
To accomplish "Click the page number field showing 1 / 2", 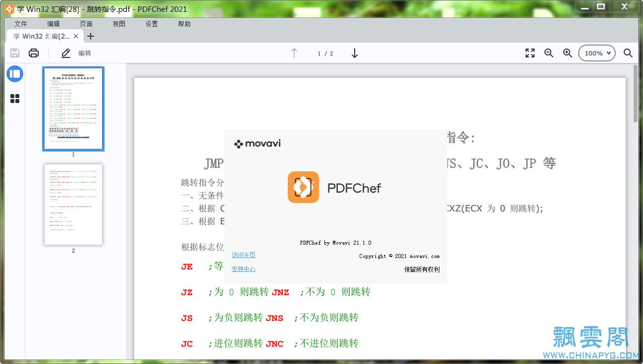I will (325, 53).
